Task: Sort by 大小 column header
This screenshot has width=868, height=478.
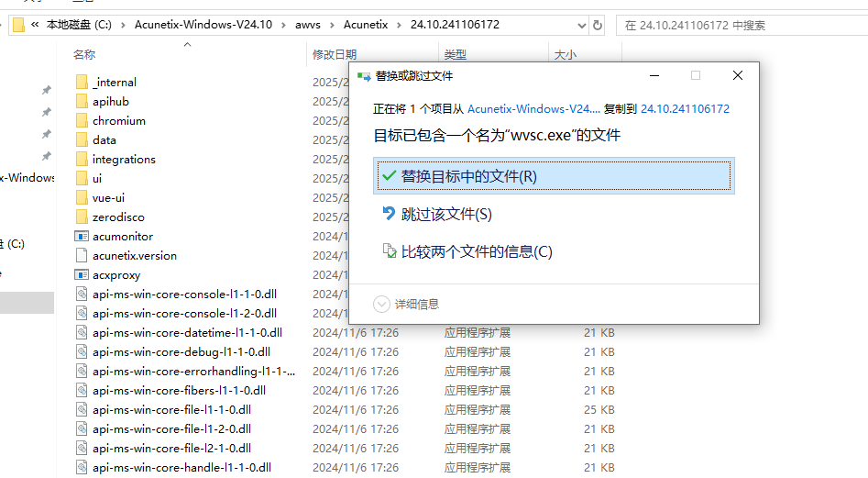Action: click(566, 55)
